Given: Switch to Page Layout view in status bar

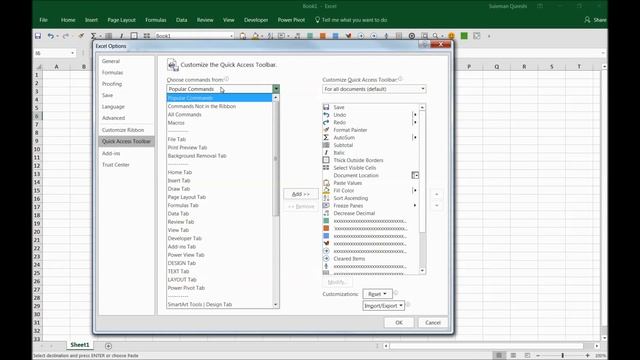Looking at the screenshot, I should (x=513, y=356).
